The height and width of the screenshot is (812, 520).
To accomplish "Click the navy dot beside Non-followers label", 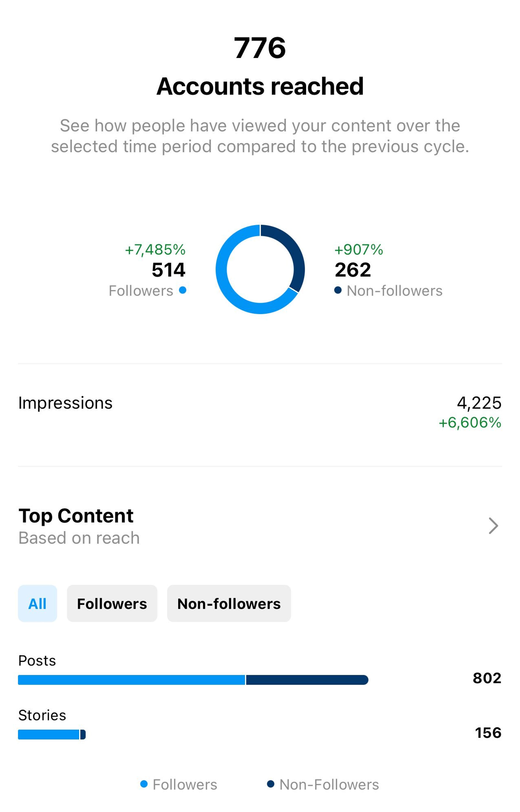I will point(338,290).
